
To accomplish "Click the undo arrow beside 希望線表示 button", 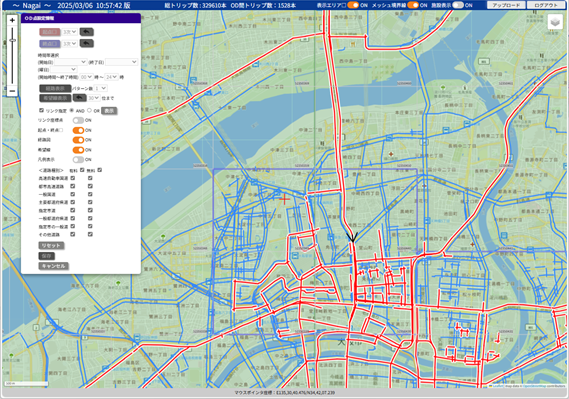I will 79,98.
